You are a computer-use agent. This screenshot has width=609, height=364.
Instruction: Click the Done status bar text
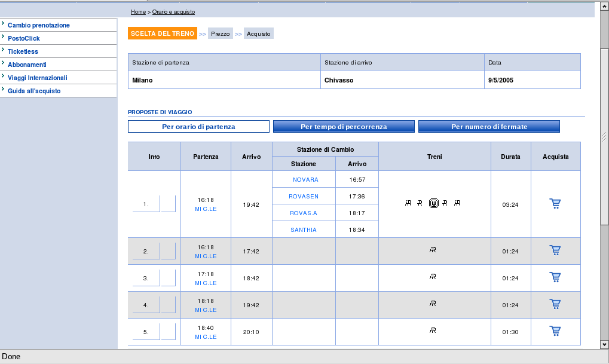[11, 357]
